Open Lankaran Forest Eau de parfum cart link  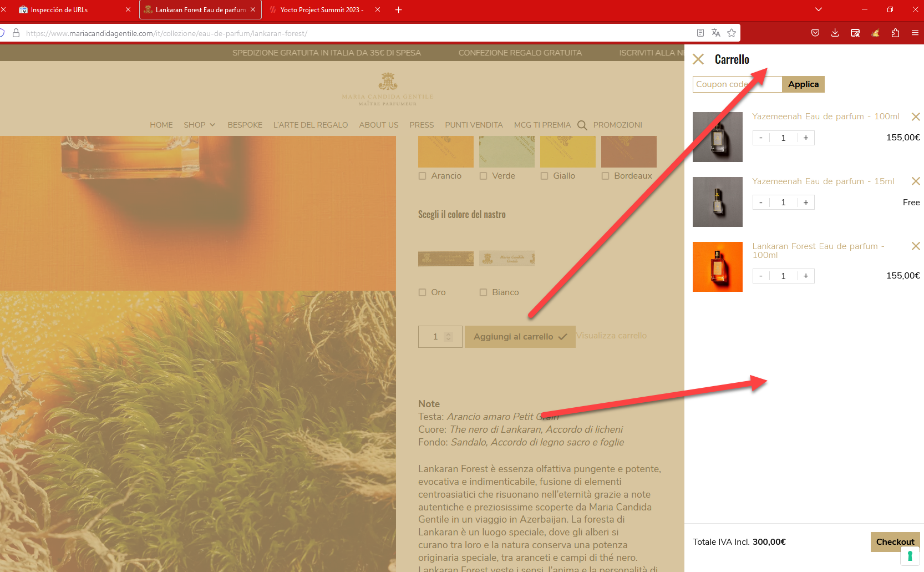(819, 251)
